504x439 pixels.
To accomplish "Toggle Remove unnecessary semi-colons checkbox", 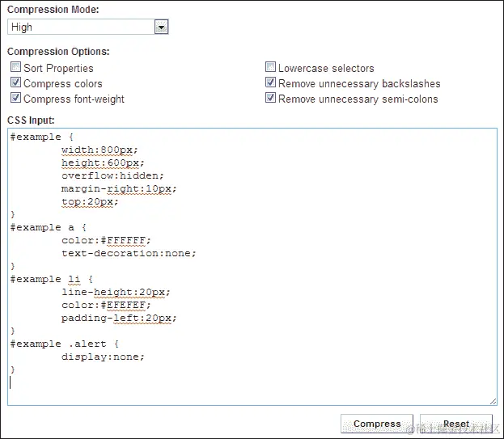I will [x=270, y=98].
